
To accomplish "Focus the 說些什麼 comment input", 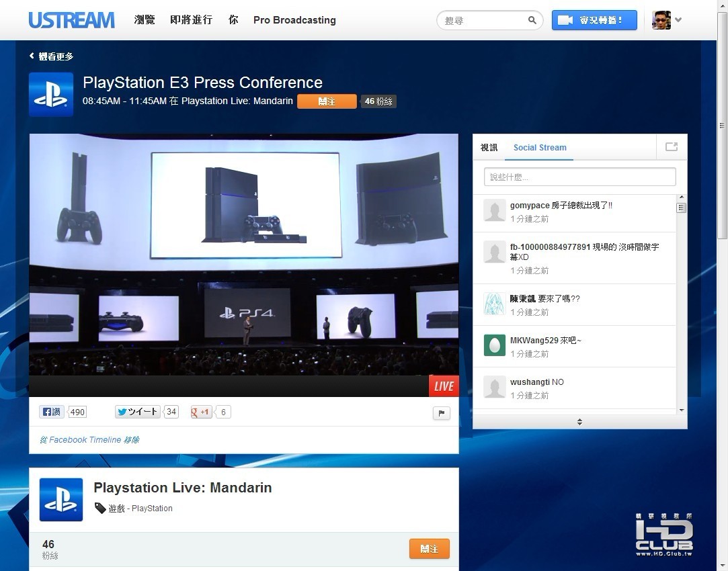I will click(580, 177).
